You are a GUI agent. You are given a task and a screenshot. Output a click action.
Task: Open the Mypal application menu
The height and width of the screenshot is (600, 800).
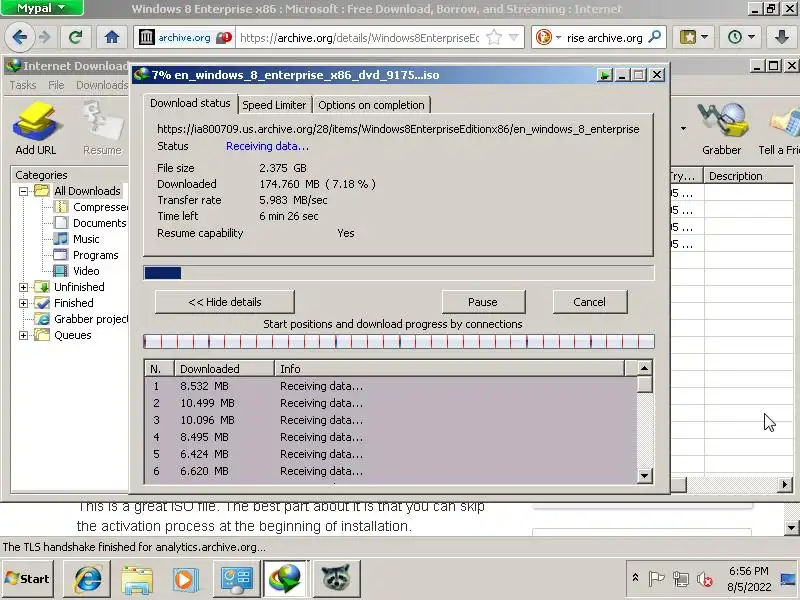42,8
